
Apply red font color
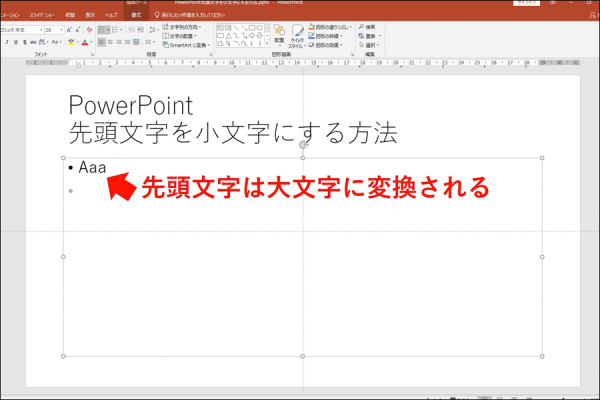[x=85, y=42]
